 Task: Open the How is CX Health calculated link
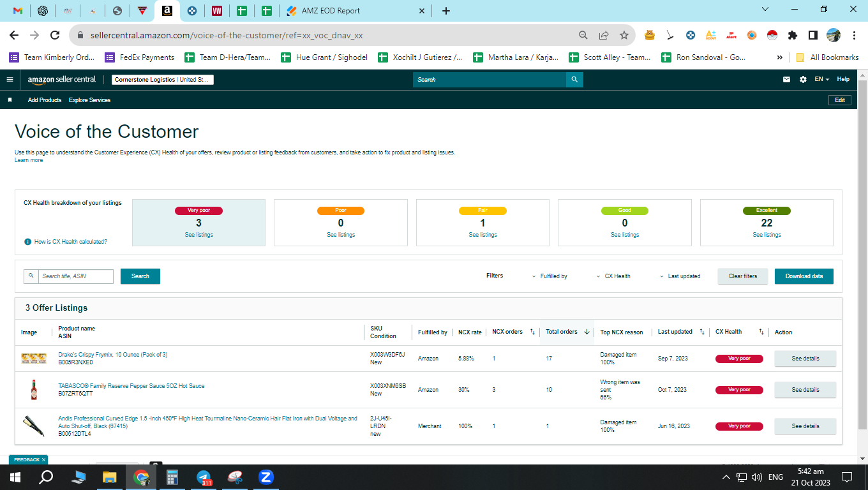tap(71, 242)
